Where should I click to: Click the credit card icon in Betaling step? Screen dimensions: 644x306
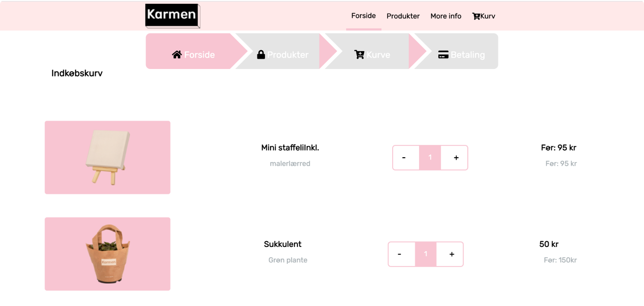coord(443,54)
